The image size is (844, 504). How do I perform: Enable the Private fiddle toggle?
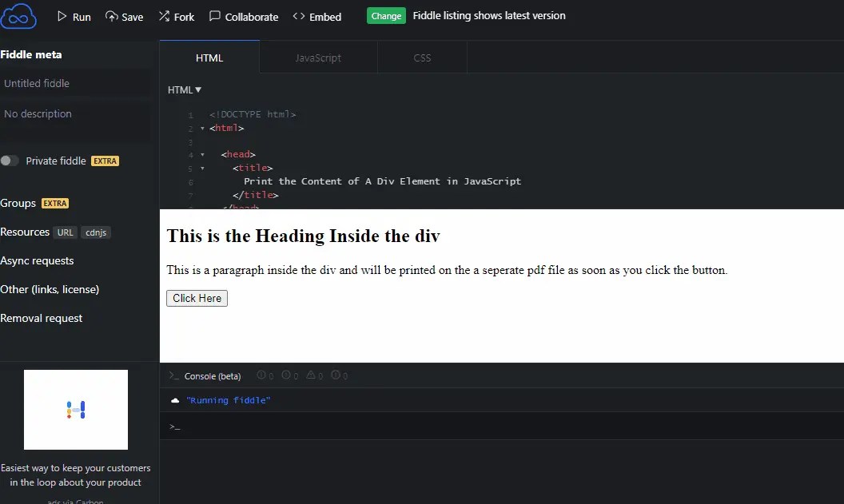10,160
